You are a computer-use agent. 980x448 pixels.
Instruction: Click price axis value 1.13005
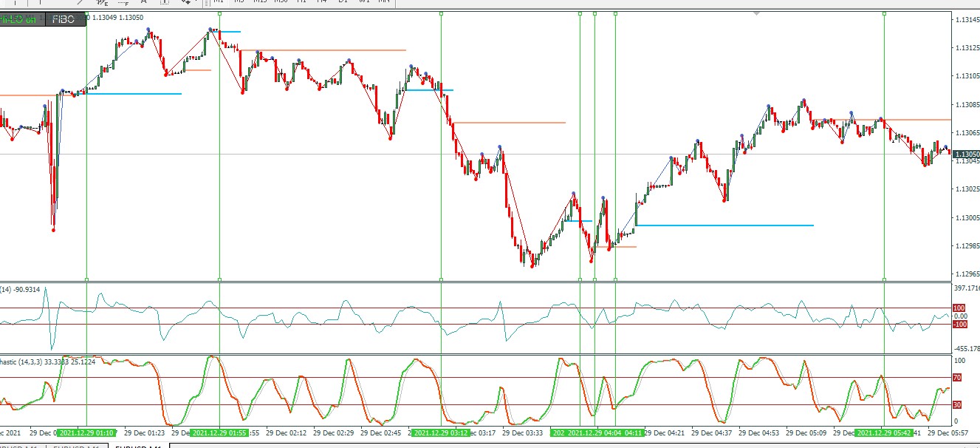[967, 217]
